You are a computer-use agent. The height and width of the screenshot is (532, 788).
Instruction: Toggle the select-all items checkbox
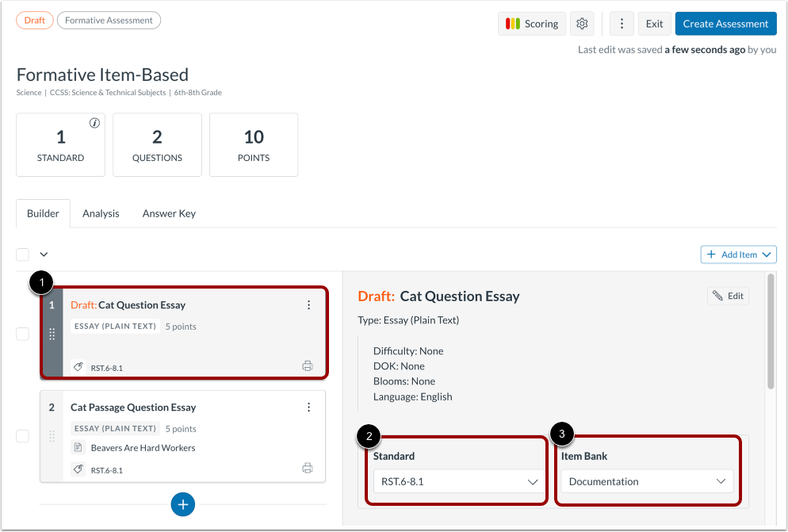pyautogui.click(x=23, y=255)
